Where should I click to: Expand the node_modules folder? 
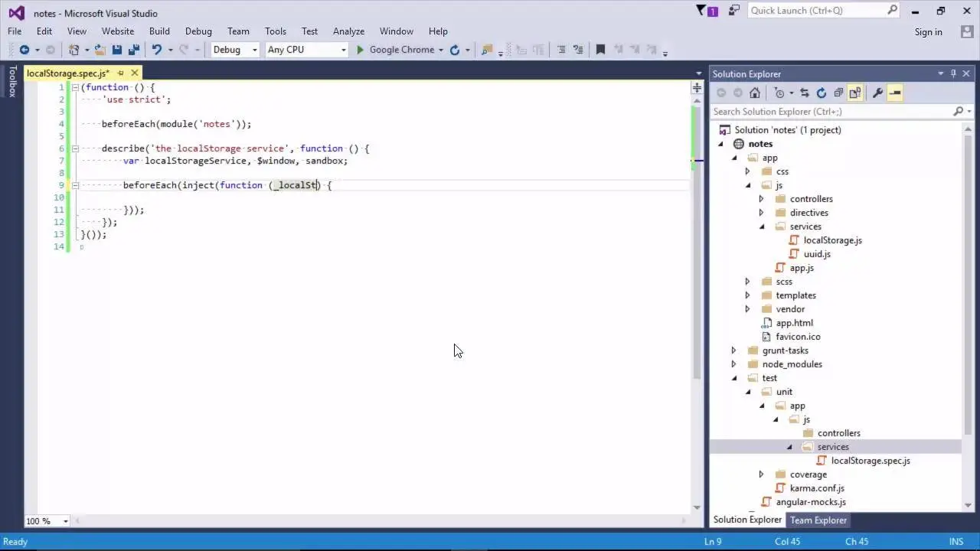point(733,364)
